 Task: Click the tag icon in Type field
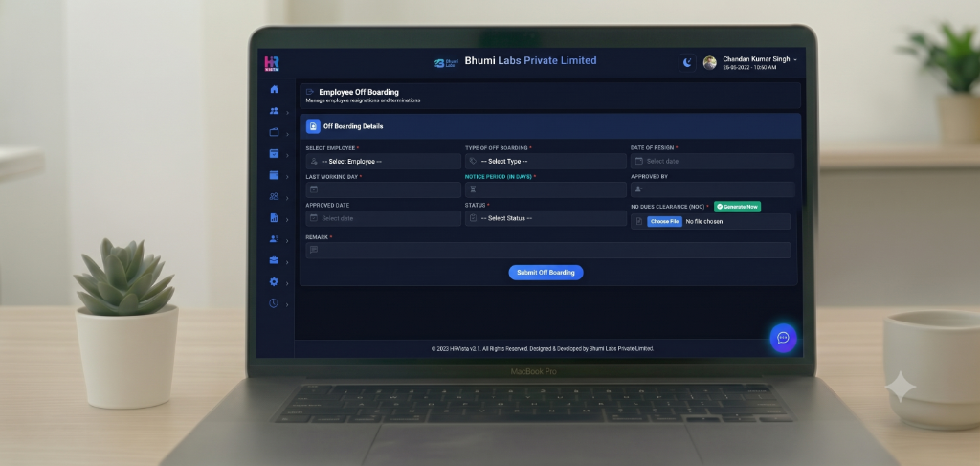pyautogui.click(x=473, y=161)
